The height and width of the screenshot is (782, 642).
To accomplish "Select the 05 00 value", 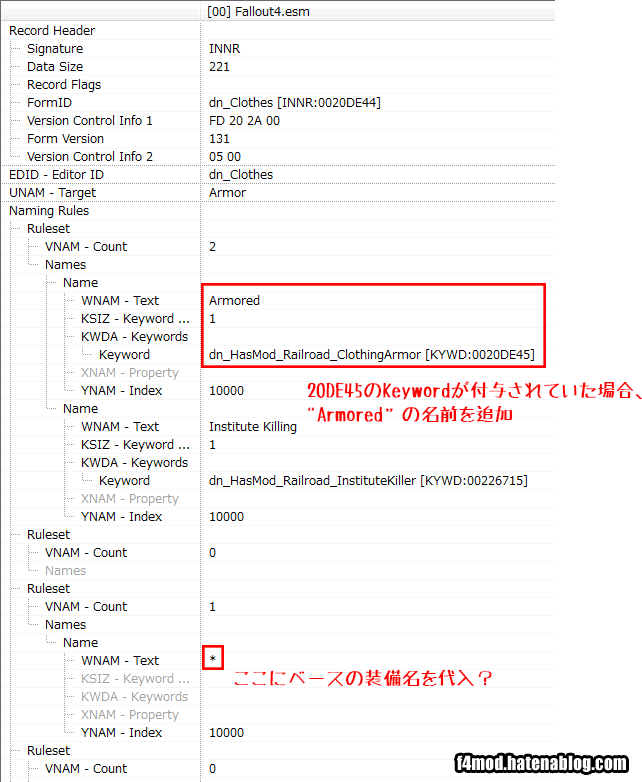I will [x=225, y=156].
